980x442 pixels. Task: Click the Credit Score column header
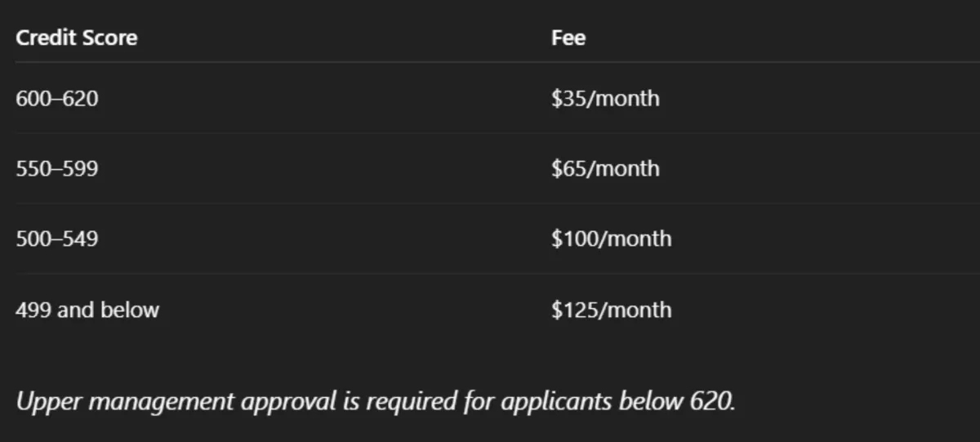coord(77,38)
